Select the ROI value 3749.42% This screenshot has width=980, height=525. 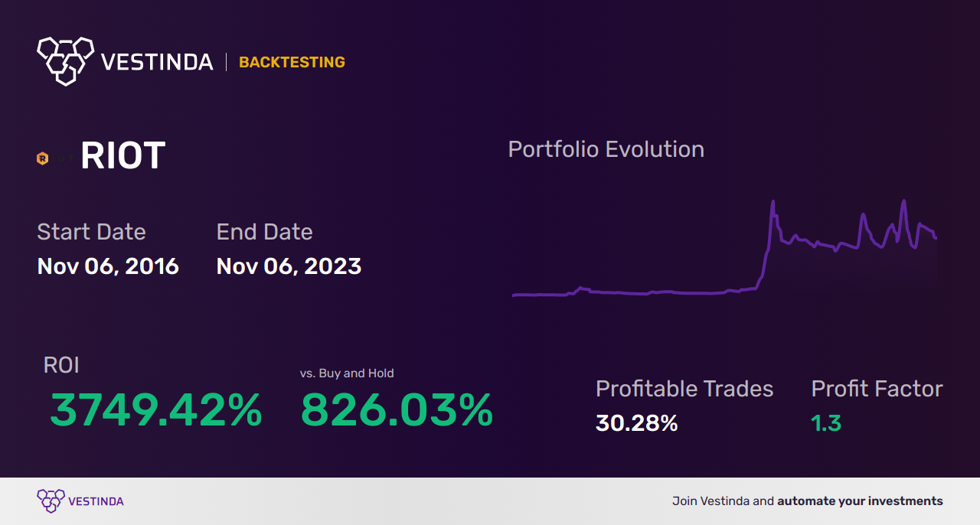point(155,412)
